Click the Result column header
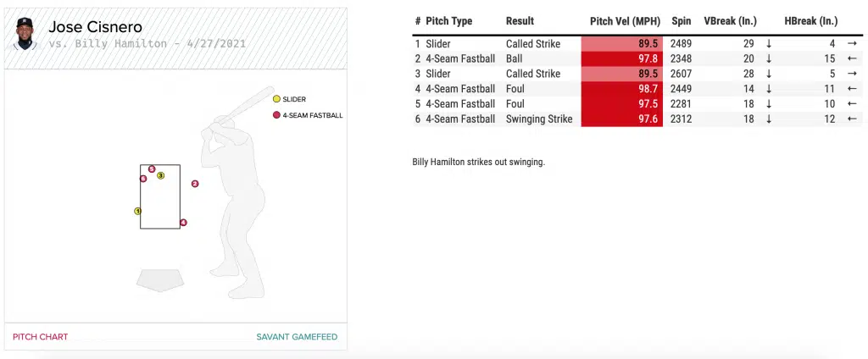 [x=520, y=21]
